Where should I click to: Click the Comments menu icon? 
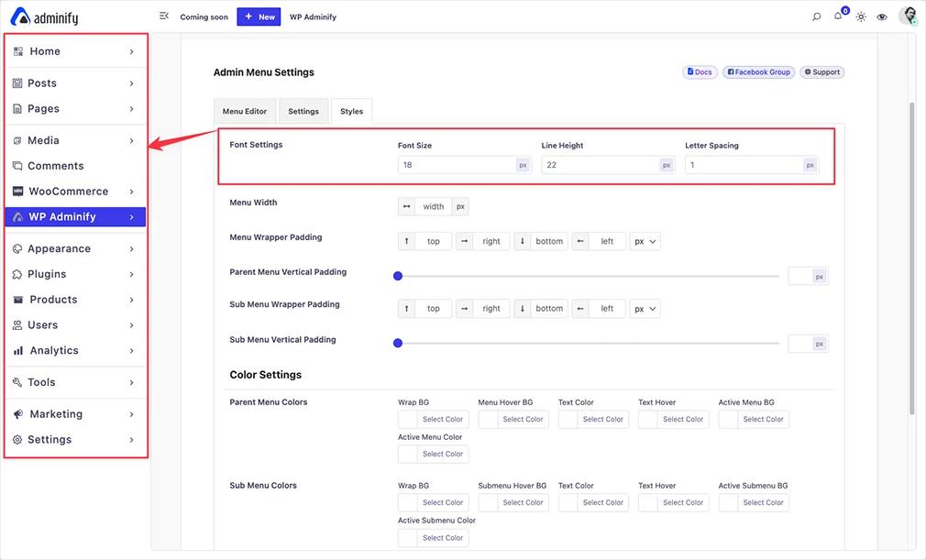[x=17, y=166]
